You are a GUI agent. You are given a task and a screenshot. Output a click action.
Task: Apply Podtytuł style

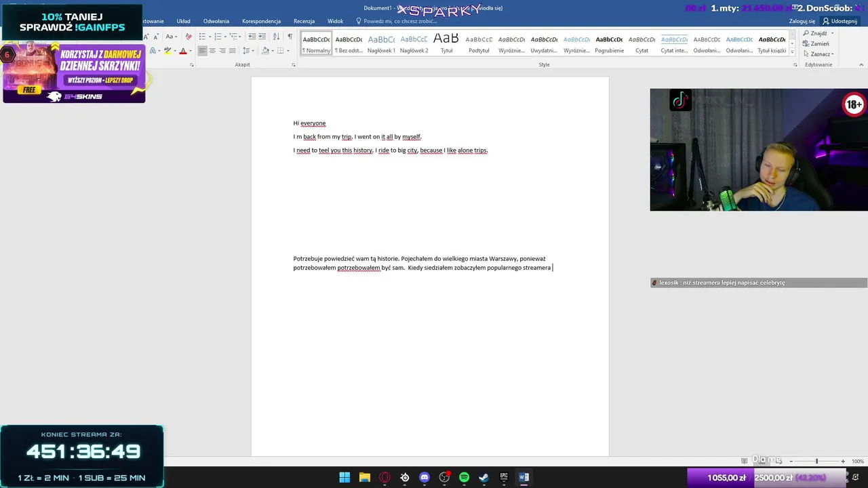pyautogui.click(x=479, y=43)
